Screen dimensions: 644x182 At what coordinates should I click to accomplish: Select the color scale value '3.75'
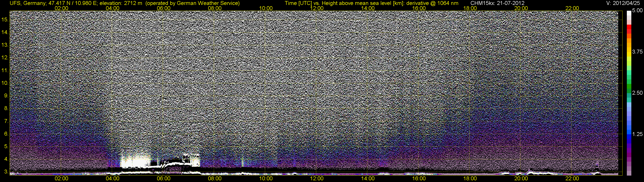tap(637, 52)
